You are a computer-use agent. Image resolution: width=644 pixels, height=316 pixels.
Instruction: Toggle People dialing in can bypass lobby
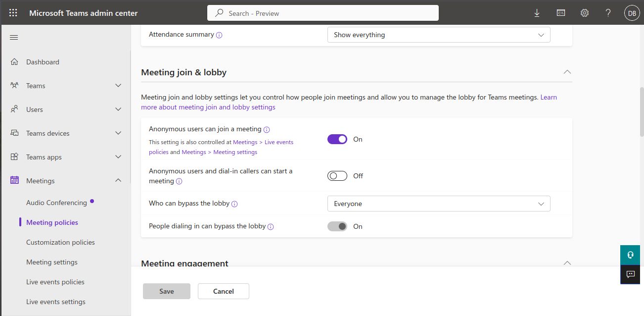(337, 226)
